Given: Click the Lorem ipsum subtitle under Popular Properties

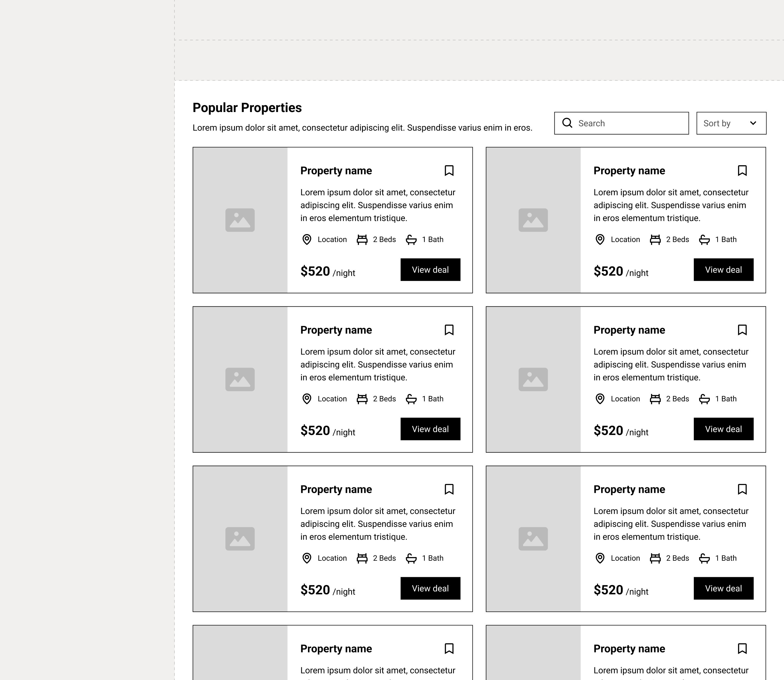Looking at the screenshot, I should pyautogui.click(x=362, y=128).
